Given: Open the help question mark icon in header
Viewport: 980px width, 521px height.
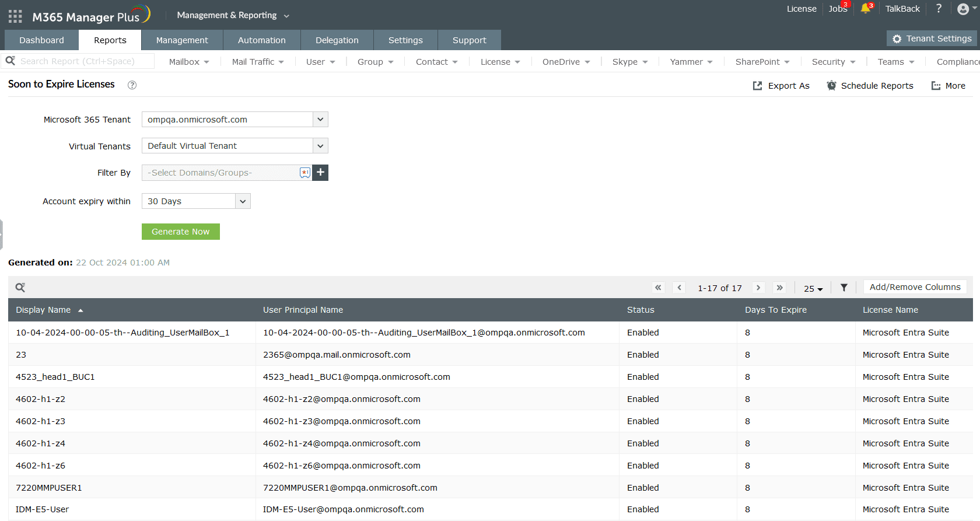Looking at the screenshot, I should click(939, 9).
